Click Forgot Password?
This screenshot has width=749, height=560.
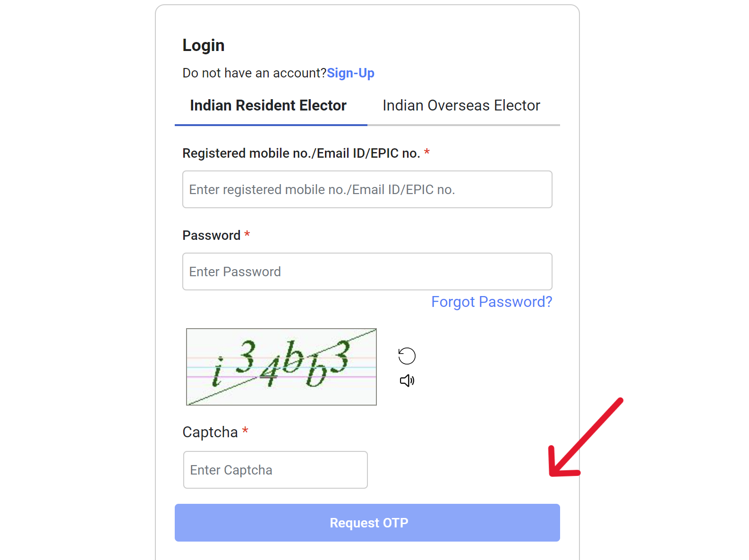(x=492, y=302)
